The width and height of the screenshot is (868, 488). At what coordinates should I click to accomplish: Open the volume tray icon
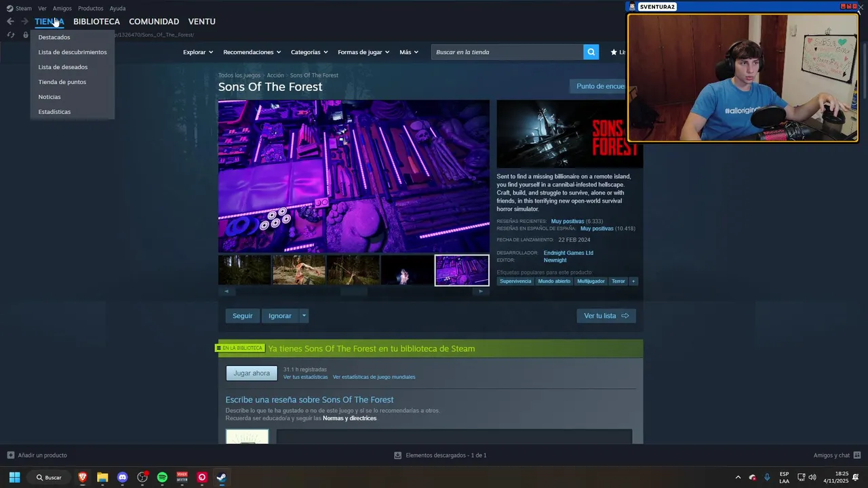(812, 477)
